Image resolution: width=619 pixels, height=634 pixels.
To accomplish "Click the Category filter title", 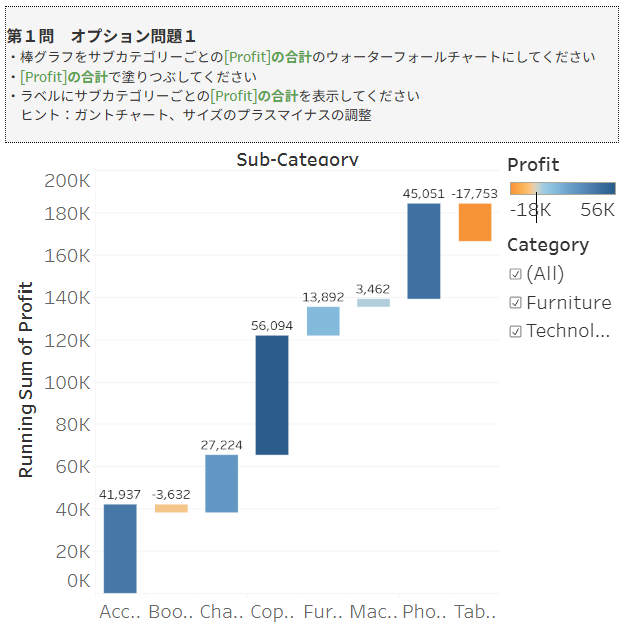I will tap(548, 245).
